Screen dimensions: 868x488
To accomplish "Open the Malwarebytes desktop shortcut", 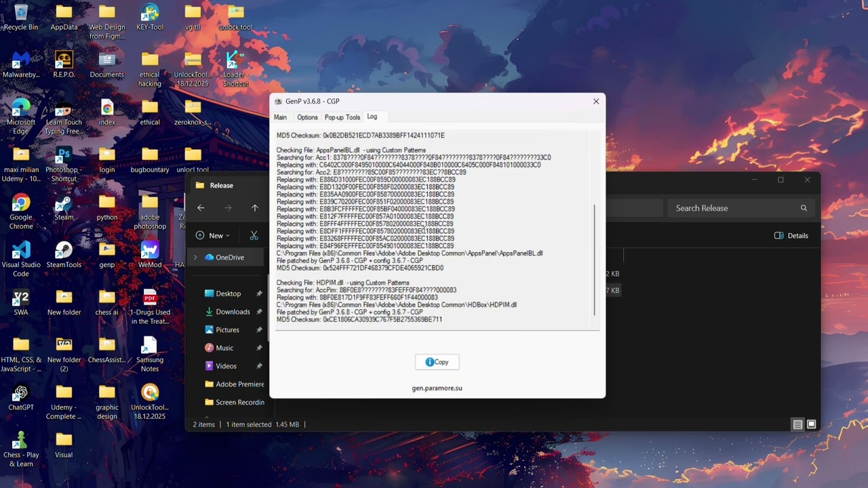I will [x=21, y=65].
